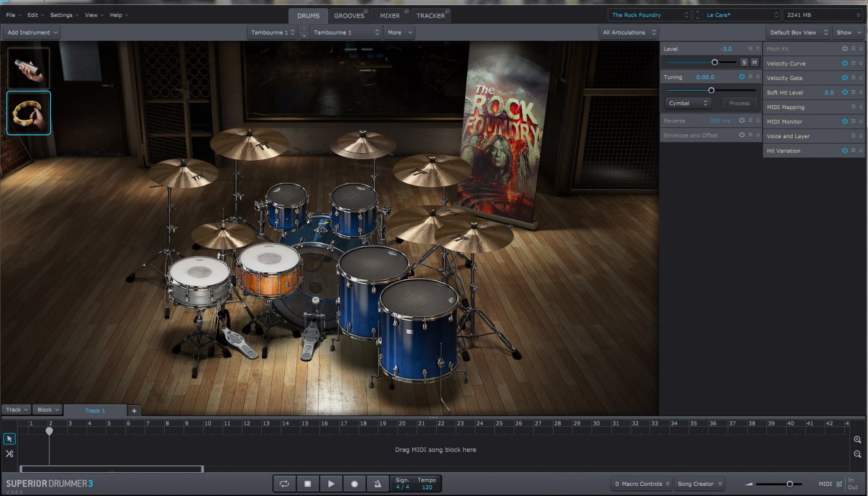Open the Velocity Curve menu icon
The height and width of the screenshot is (496, 868).
click(x=853, y=63)
